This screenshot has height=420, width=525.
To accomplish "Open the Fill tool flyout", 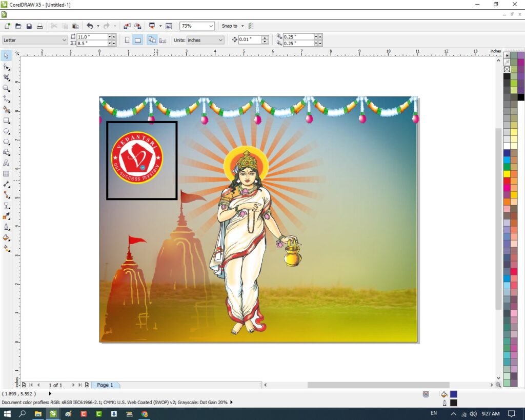I will 6,238.
